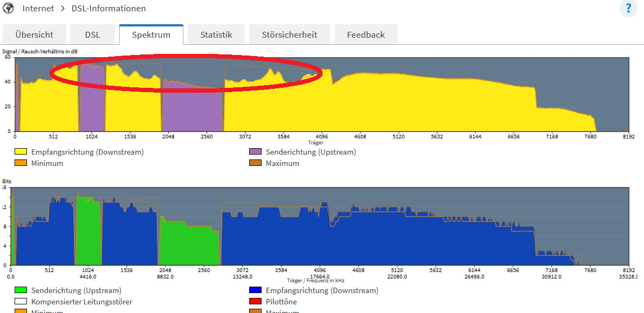644x313 pixels.
Task: Click green Senderichtung swatch in bits legend
Action: point(20,291)
